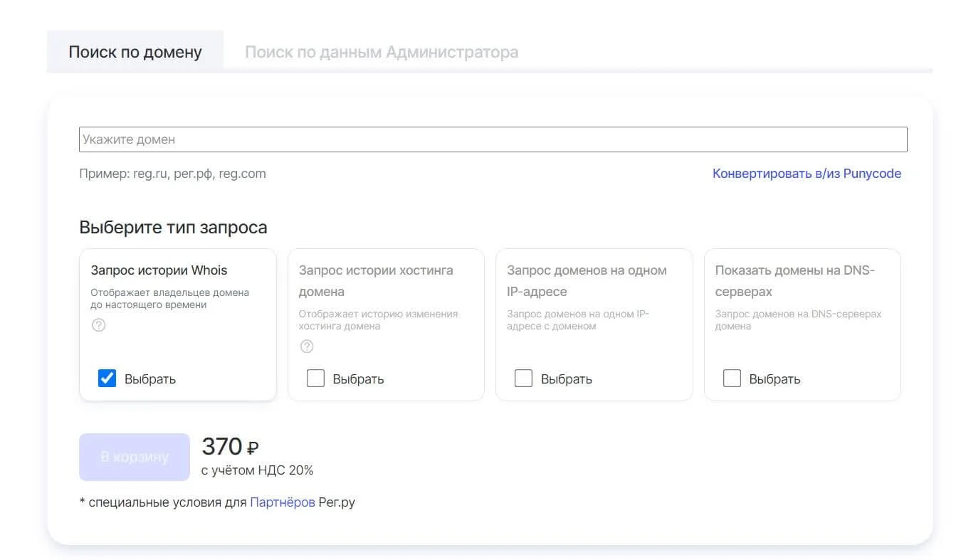Screen dimensions: 961x560
Task: Click the 370 ₽ price label
Action: pyautogui.click(x=230, y=447)
